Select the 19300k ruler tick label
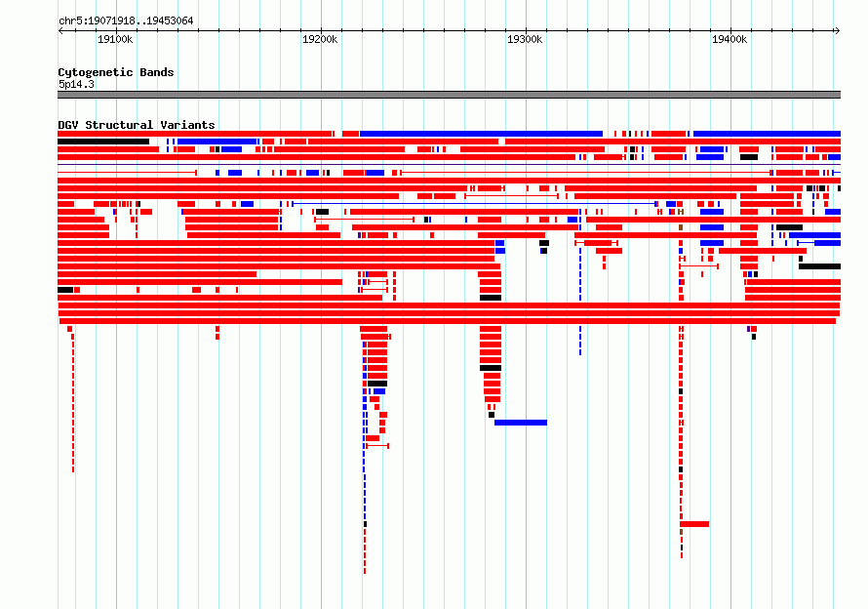This screenshot has width=868, height=609. (525, 39)
